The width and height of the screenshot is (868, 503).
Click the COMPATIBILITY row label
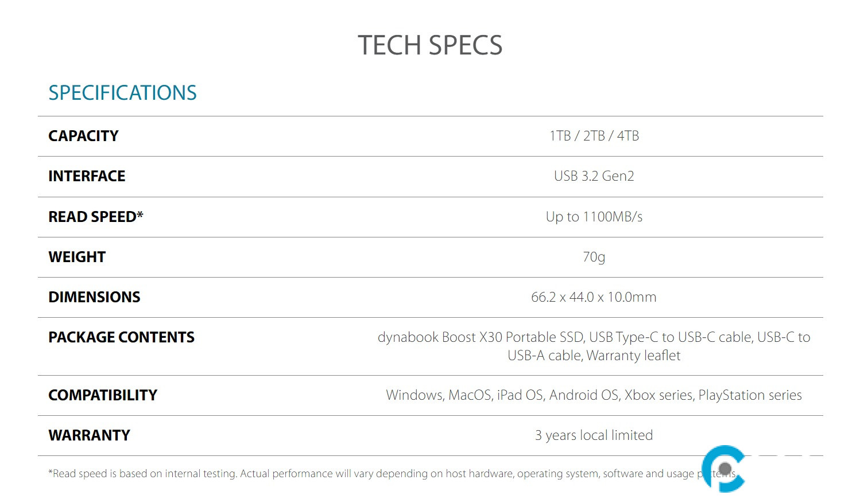[x=103, y=395]
